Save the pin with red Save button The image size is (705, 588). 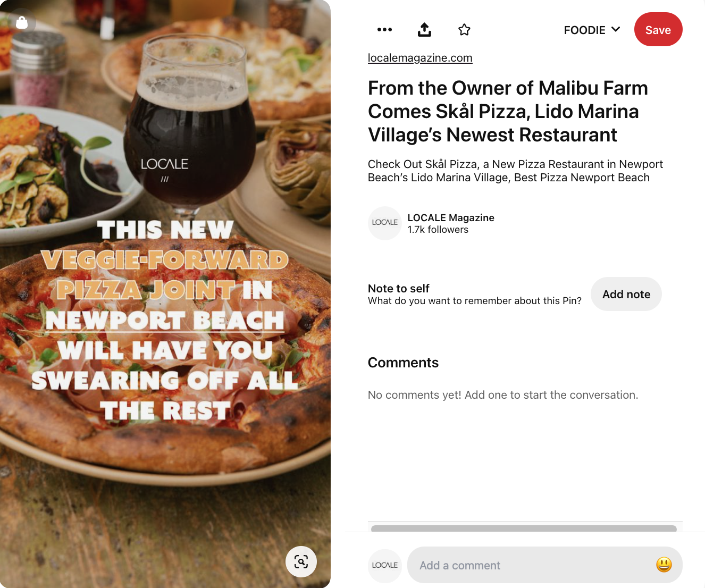tap(658, 30)
